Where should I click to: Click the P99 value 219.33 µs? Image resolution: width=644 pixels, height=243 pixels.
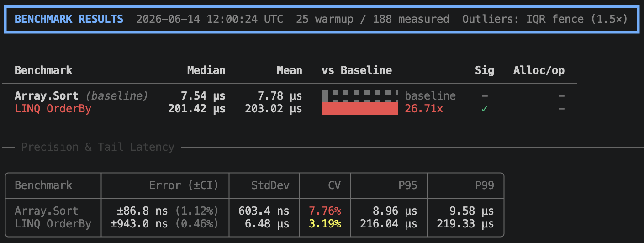click(x=465, y=224)
